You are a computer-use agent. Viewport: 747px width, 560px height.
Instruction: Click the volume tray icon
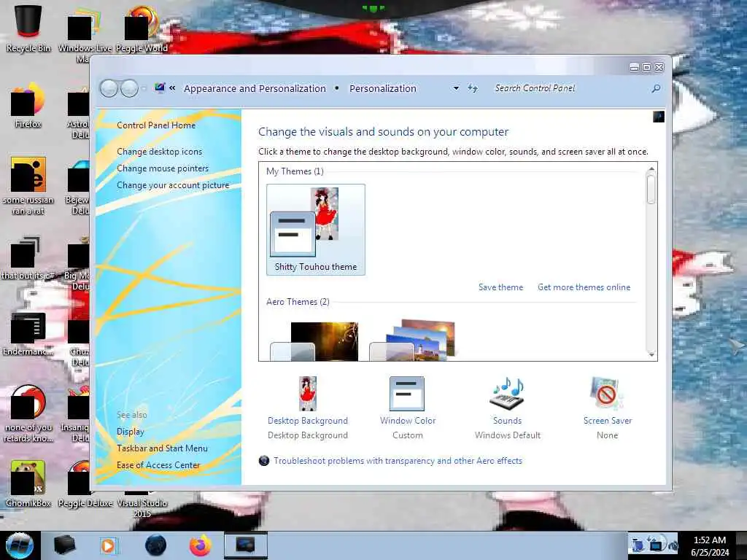[x=673, y=545]
